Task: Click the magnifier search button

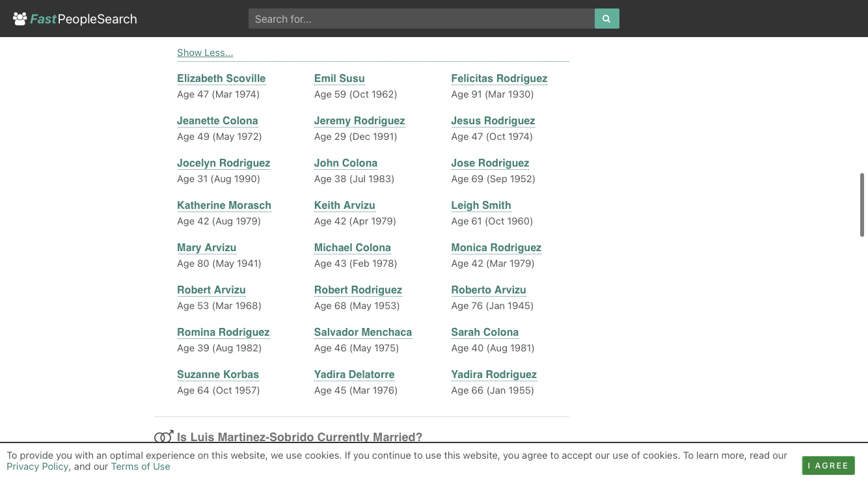Action: (606, 19)
